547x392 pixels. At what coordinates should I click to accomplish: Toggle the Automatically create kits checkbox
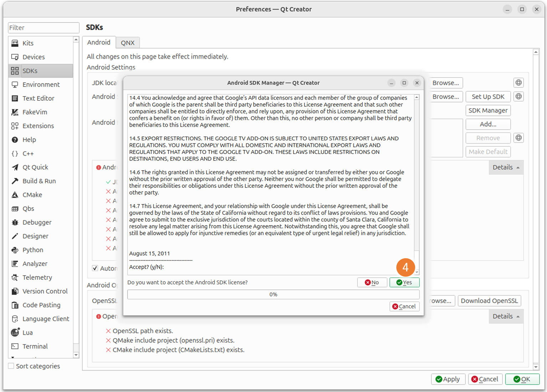(x=95, y=268)
